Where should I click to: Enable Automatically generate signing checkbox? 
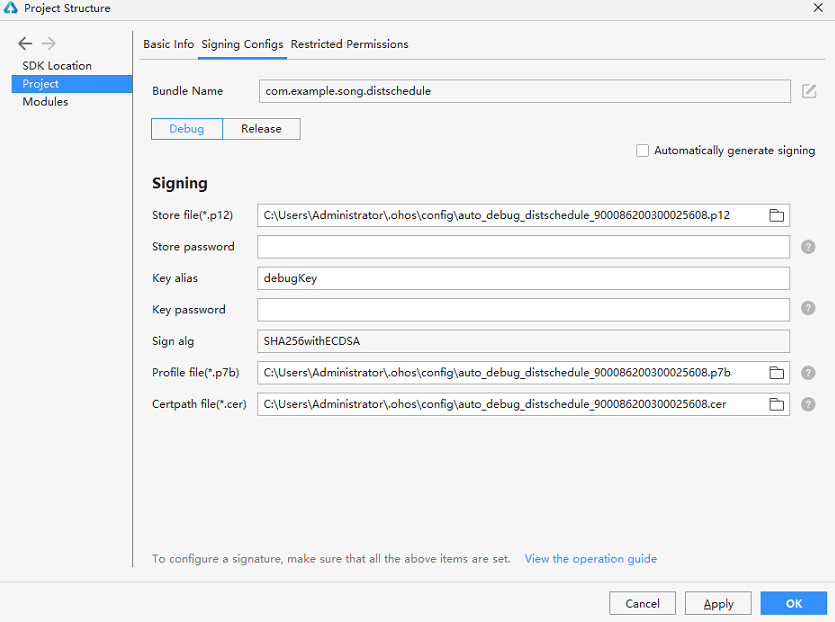[x=642, y=151]
